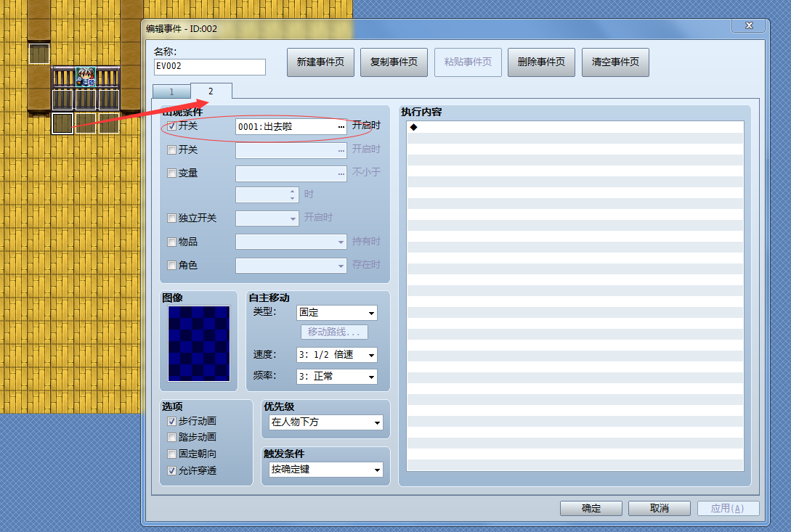This screenshot has height=532, width=791.
Task: Confirm with the 确定 button
Action: point(591,508)
